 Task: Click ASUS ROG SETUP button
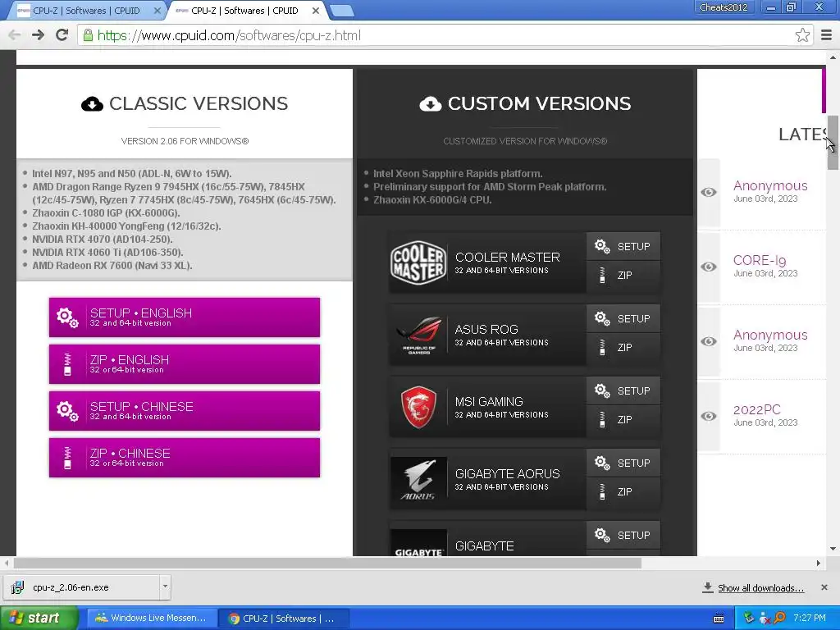coord(623,319)
